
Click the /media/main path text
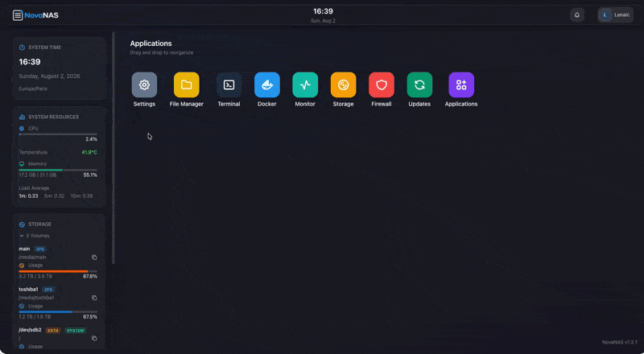(32, 257)
